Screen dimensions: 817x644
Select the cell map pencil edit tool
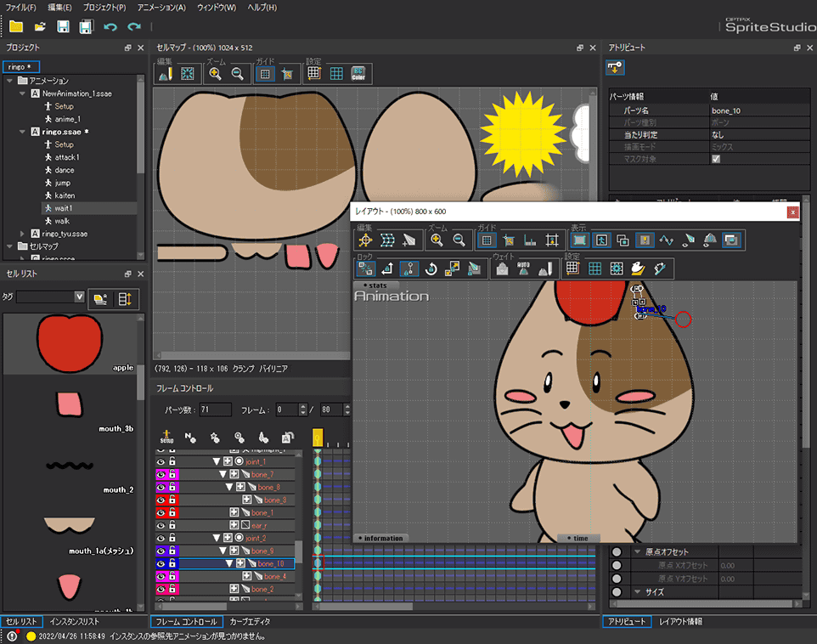(x=165, y=74)
